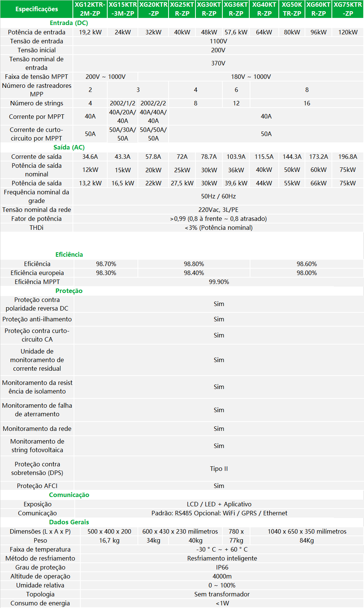The height and width of the screenshot is (608, 364).
Task: Click the RS485 communication options value
Action: 219,513
